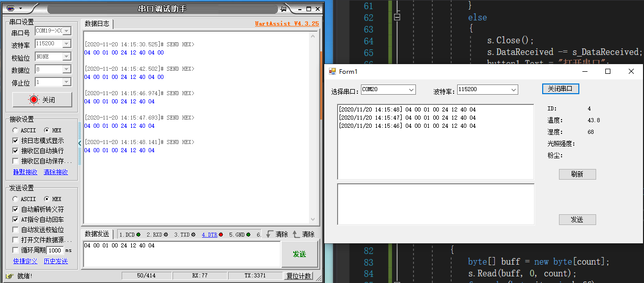Click the 14:15:30.525 SEND HEX log entry
Screen dimensions: 644x283
coord(139,44)
